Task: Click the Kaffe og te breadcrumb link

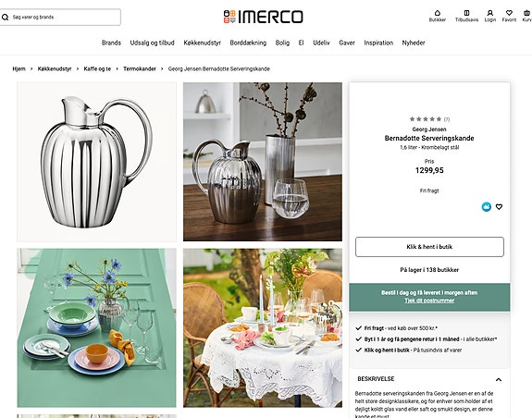Action: [97, 68]
